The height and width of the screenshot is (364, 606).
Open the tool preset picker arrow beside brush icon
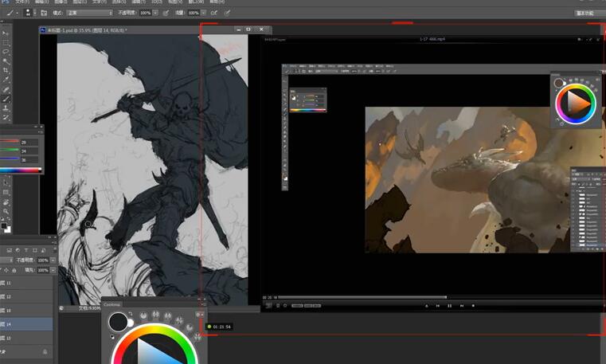[x=17, y=13]
